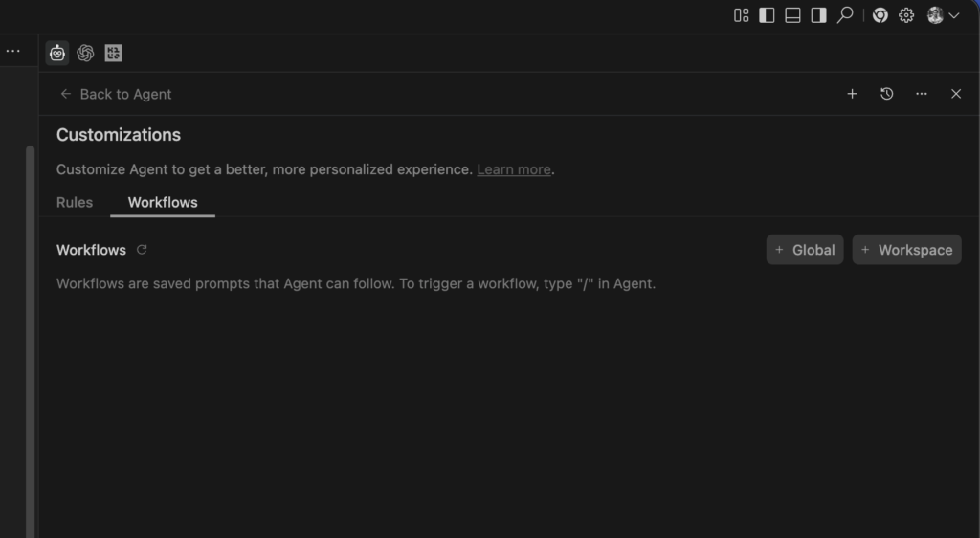
Task: Open more options in Agent panel header
Action: 922,94
